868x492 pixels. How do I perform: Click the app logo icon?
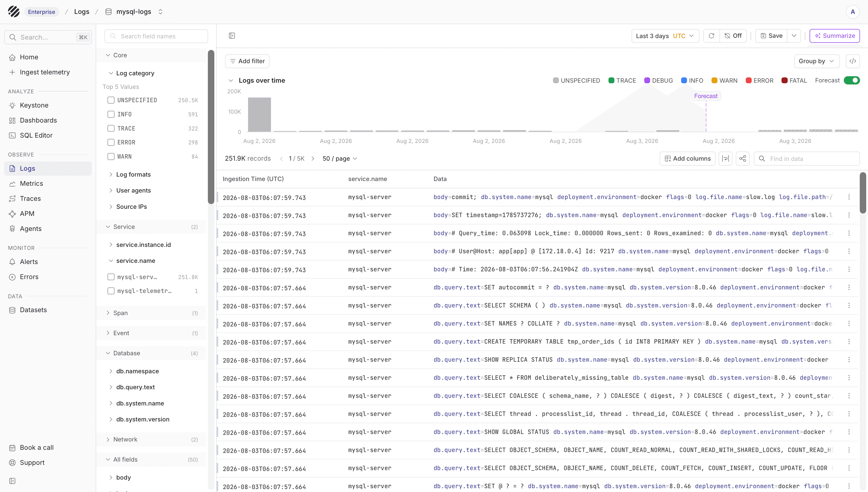(14, 12)
